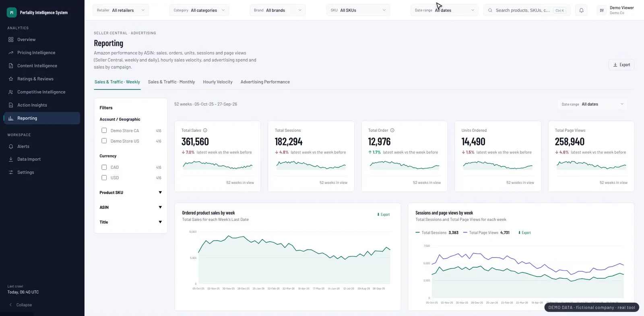The width and height of the screenshot is (644, 316).
Task: Switch to Hourly Velocity tab
Action: tap(218, 82)
